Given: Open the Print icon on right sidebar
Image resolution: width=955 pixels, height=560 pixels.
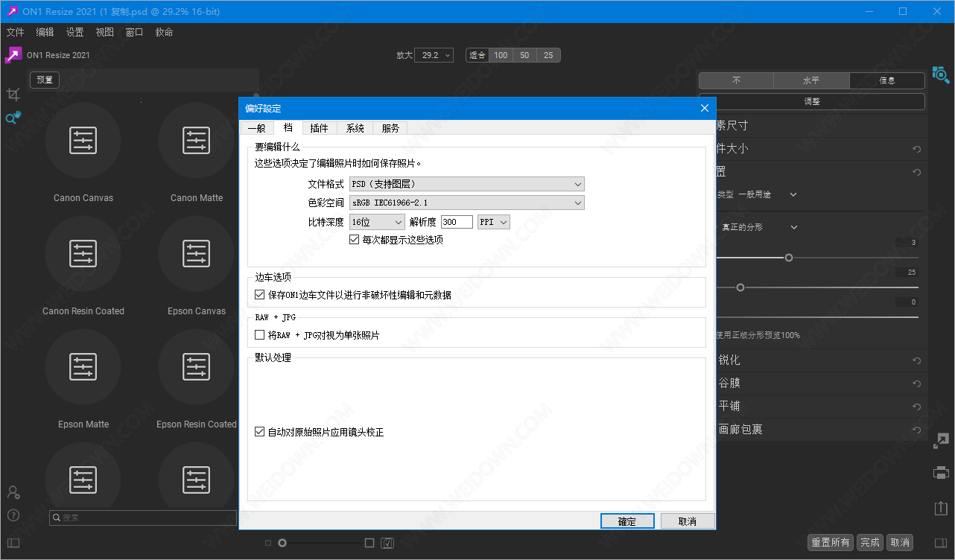Looking at the screenshot, I should [941, 473].
